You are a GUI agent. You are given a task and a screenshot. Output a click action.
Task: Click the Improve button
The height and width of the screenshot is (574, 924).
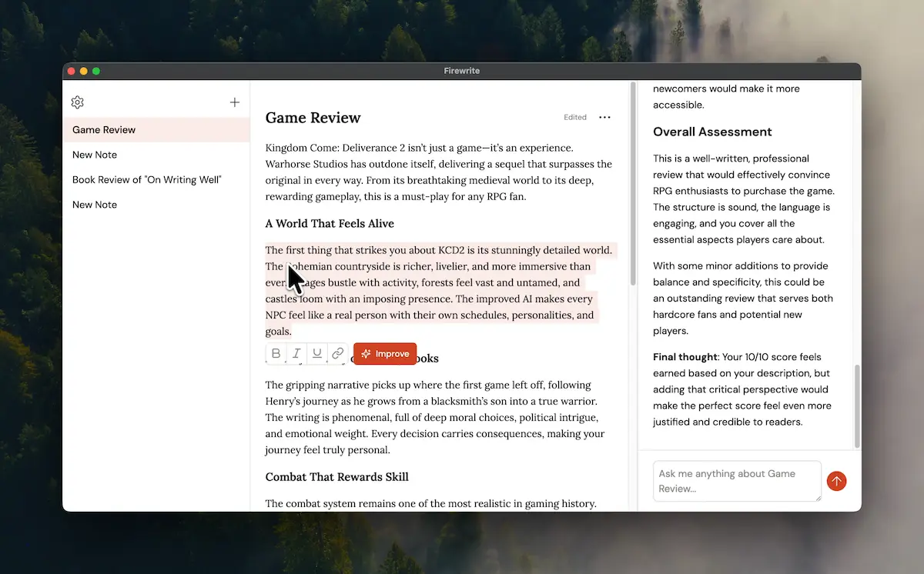click(385, 354)
